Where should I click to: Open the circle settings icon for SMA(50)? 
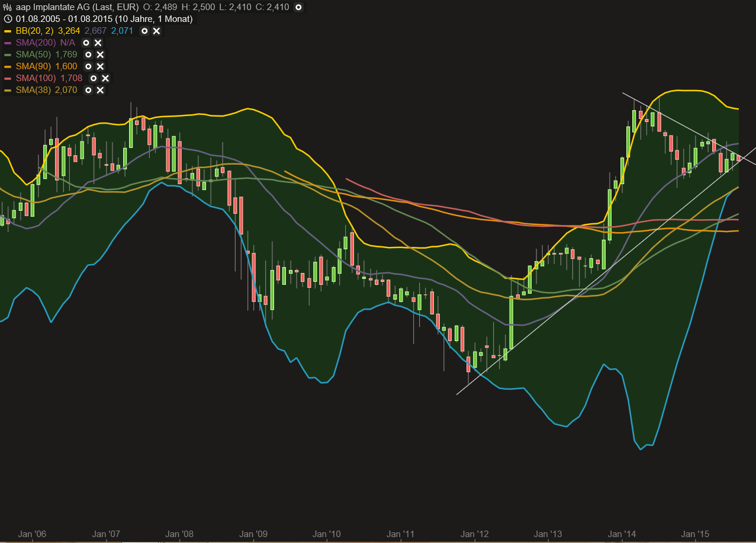point(88,54)
